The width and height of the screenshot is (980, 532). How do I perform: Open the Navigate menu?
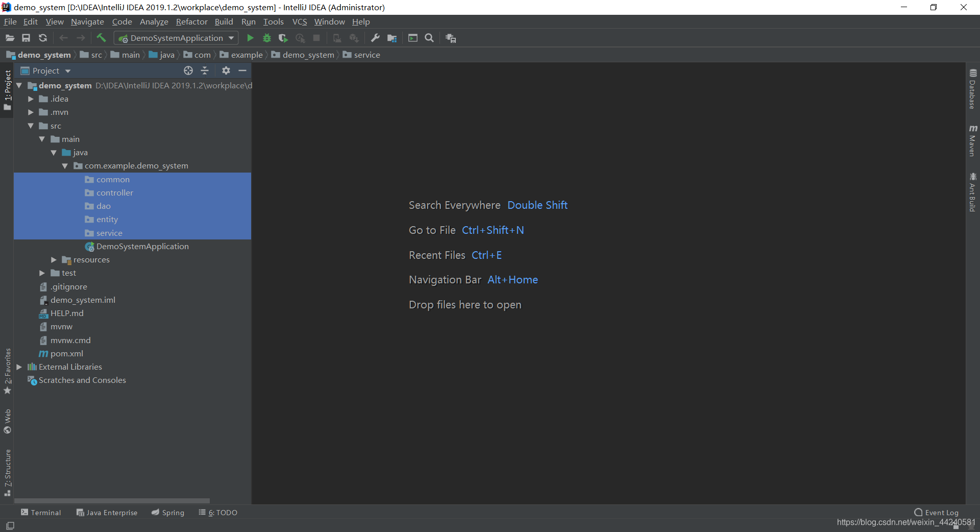(87, 21)
